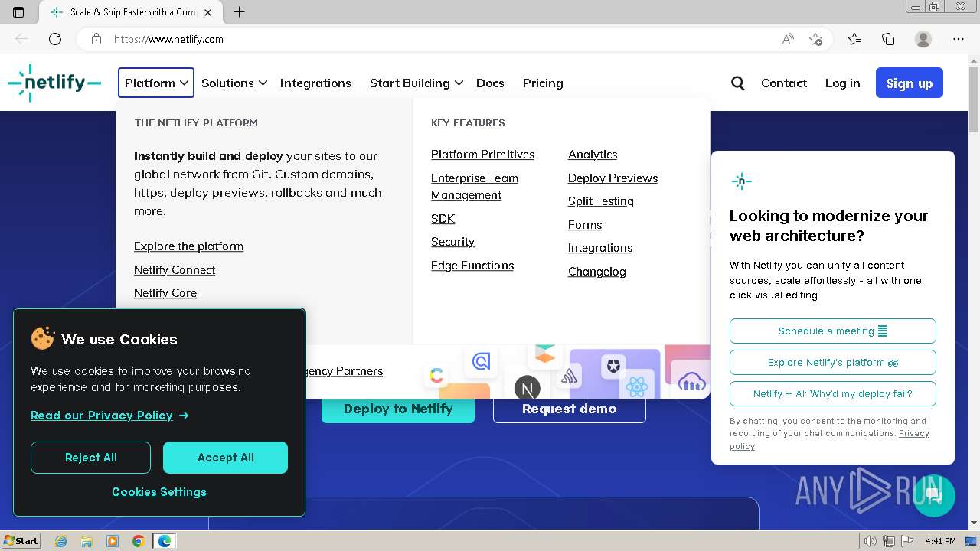The height and width of the screenshot is (551, 980).
Task: Click Log in
Action: pos(842,83)
